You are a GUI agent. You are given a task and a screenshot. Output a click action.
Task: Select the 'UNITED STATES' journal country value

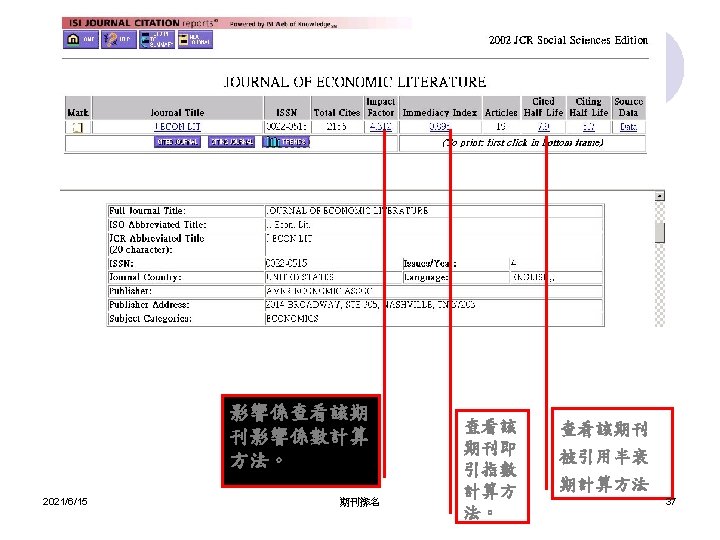pos(300,277)
